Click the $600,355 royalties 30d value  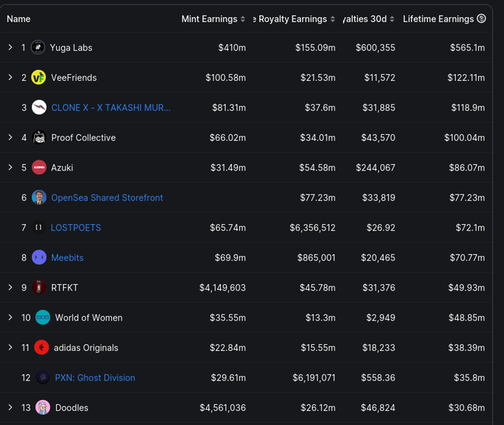(375, 47)
